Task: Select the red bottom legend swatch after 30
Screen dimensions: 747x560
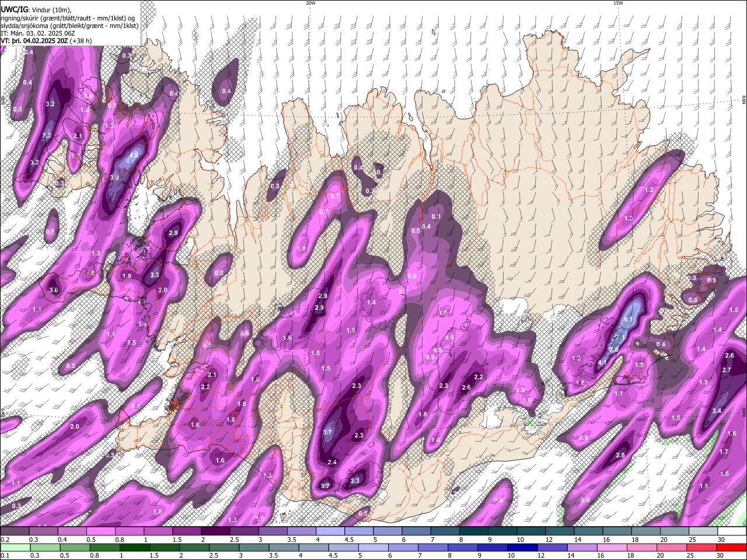Action: [731, 547]
